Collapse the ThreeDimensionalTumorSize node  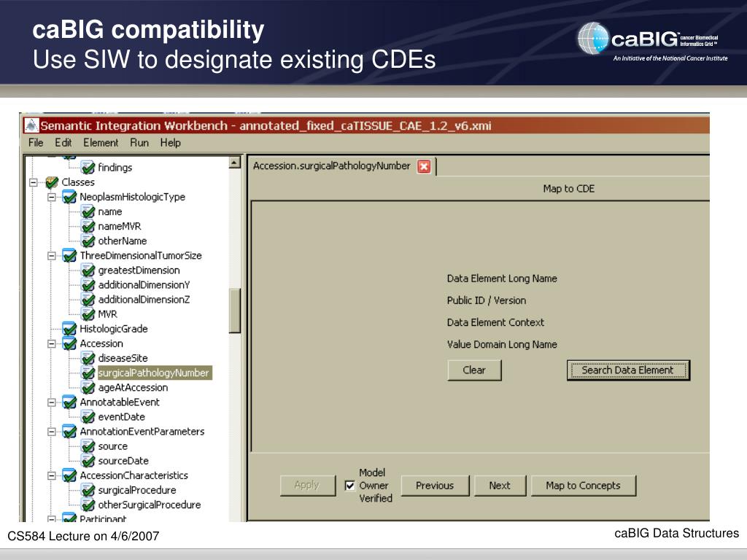pyautogui.click(x=52, y=256)
